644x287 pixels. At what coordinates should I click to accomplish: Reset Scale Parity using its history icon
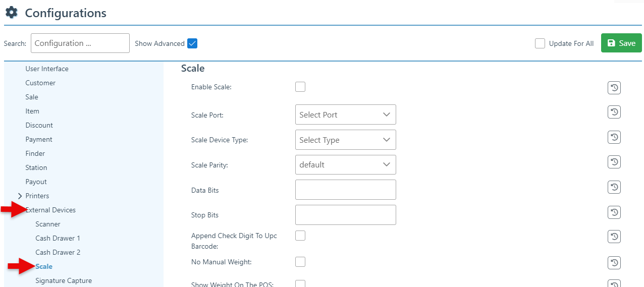pos(614,162)
